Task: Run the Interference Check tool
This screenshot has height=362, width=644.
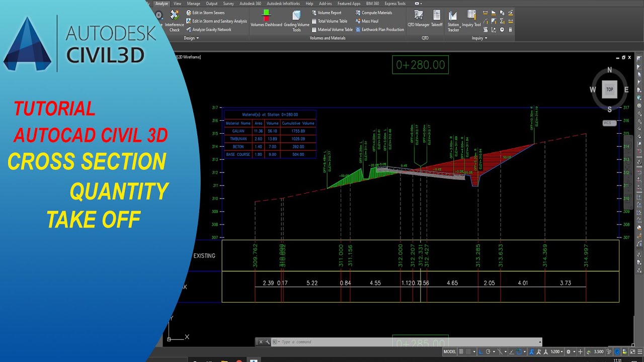Action: point(174,21)
